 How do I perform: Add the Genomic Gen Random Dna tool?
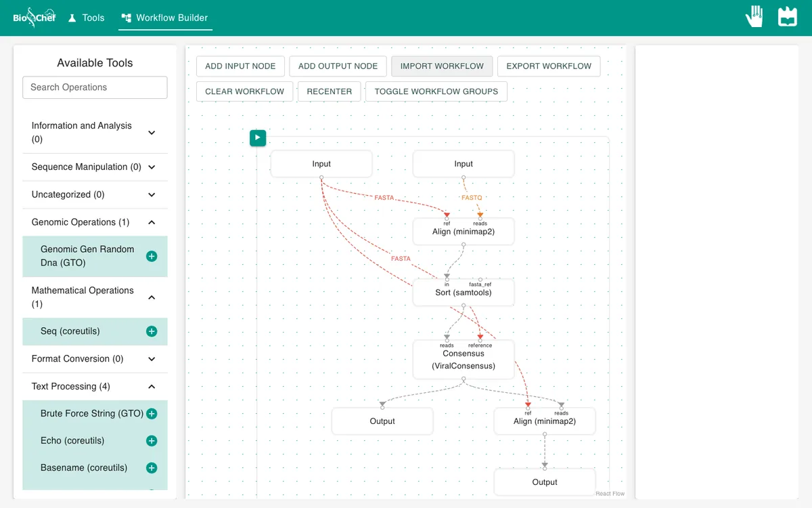point(152,256)
